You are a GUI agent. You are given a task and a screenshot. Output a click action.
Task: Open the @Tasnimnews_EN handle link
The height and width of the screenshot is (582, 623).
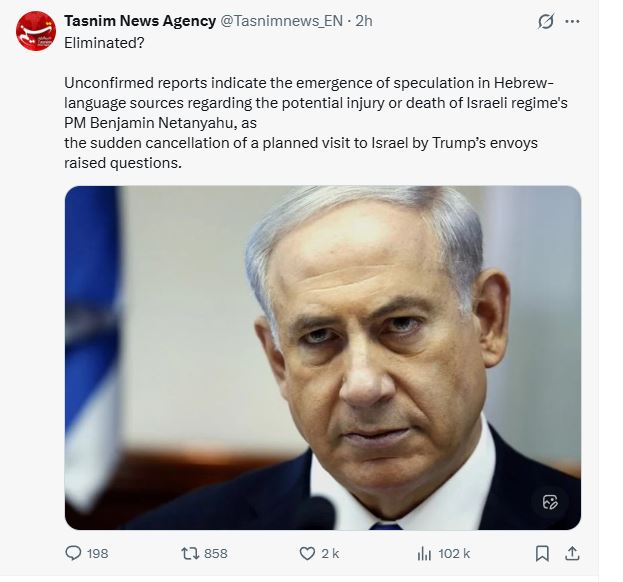pyautogui.click(x=281, y=21)
